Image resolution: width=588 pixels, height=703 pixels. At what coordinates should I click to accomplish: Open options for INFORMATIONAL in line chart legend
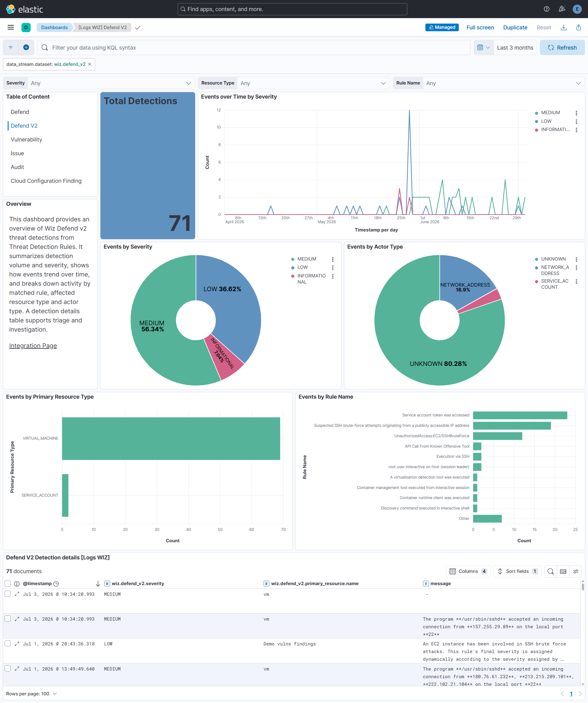tap(576, 130)
